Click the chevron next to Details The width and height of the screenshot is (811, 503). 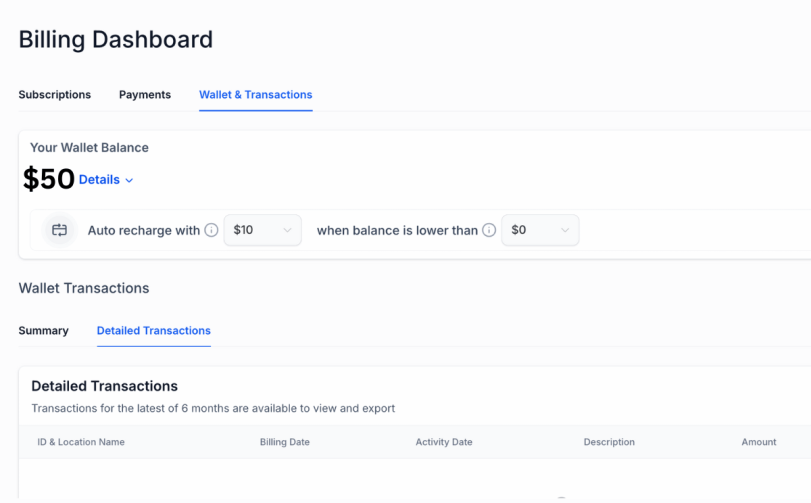pyautogui.click(x=129, y=181)
